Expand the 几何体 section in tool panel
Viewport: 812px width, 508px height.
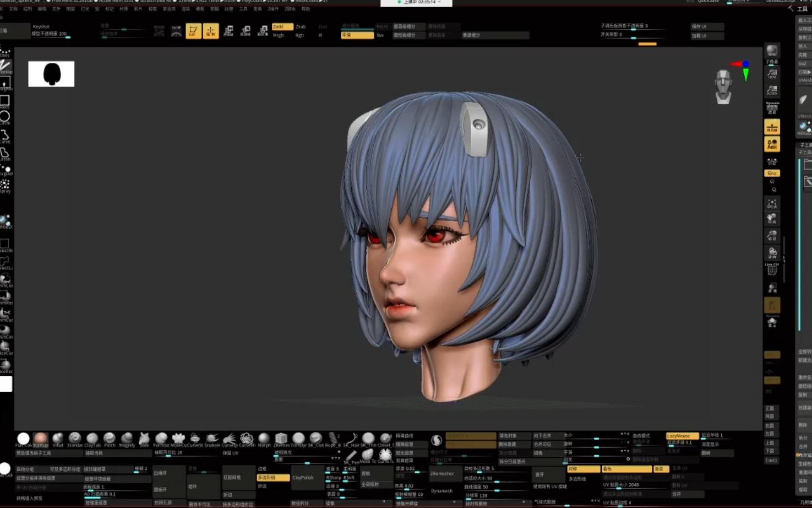pyautogui.click(x=805, y=502)
